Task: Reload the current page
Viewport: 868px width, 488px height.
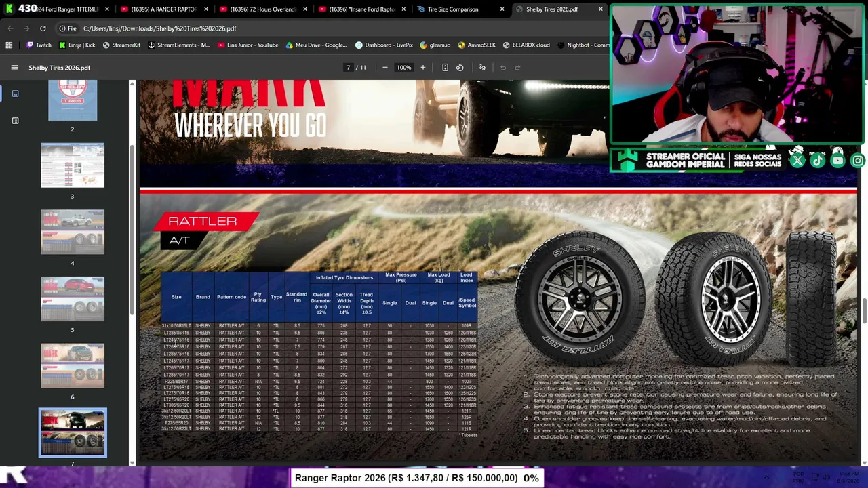Action: [43, 28]
